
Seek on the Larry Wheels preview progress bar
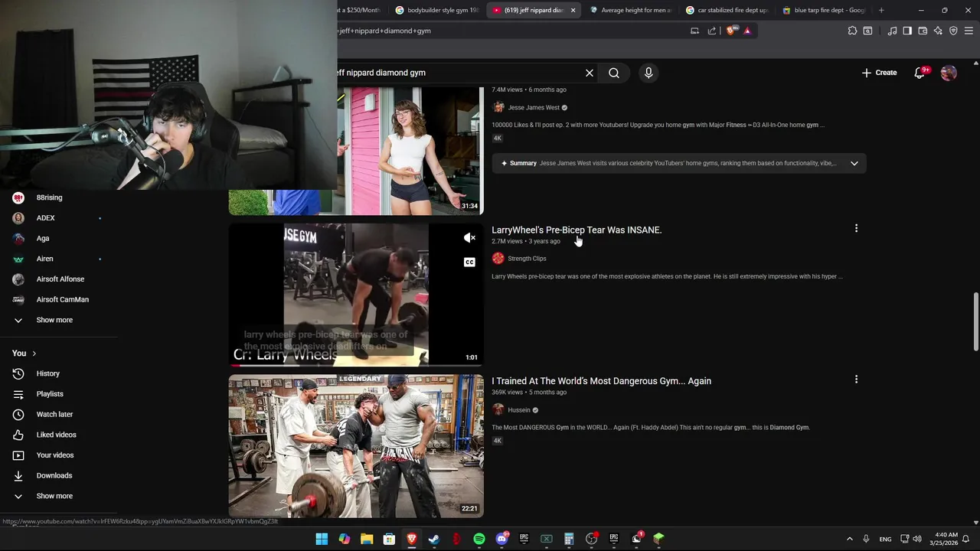[x=356, y=365]
